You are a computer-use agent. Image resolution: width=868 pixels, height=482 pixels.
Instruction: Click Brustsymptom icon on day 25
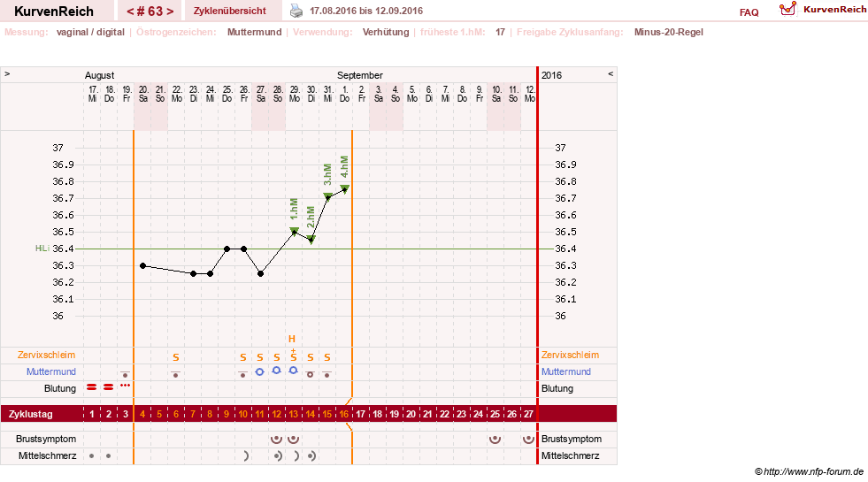[x=495, y=440]
